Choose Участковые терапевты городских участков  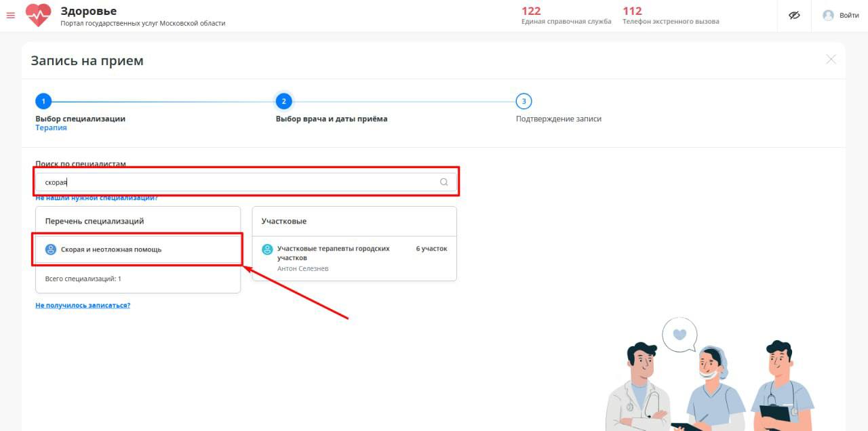333,253
